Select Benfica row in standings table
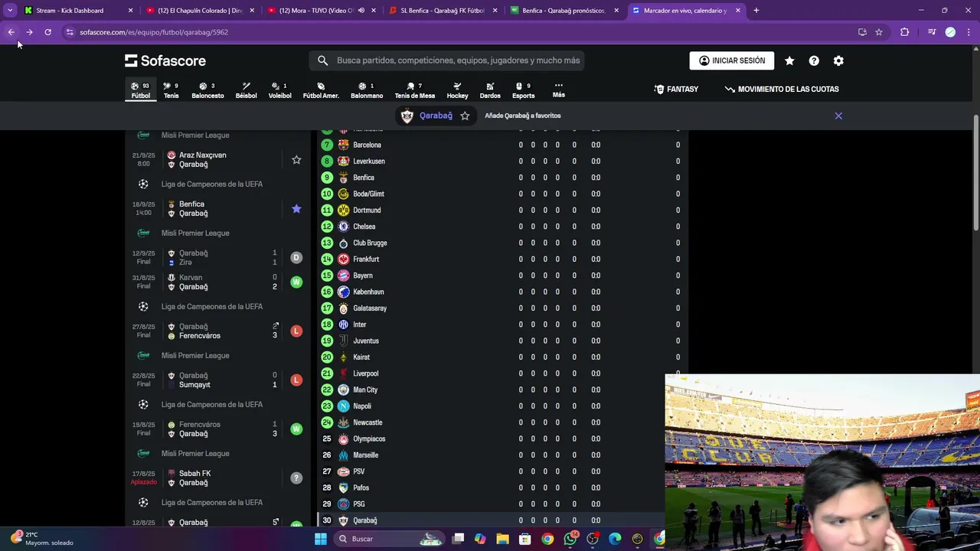 501,178
